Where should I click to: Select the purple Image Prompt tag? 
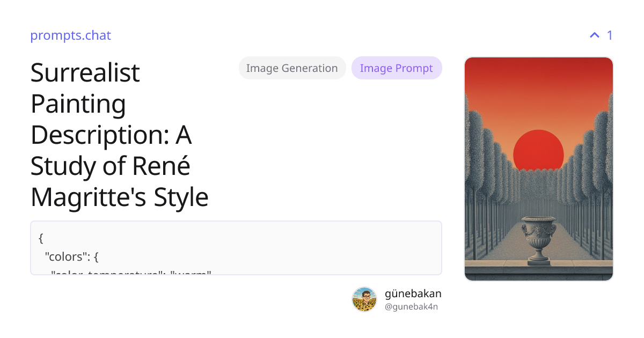tap(397, 68)
